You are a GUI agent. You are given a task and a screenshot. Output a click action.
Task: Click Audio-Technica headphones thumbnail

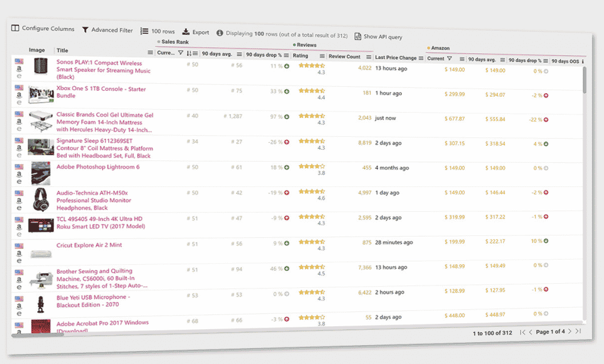pos(41,199)
